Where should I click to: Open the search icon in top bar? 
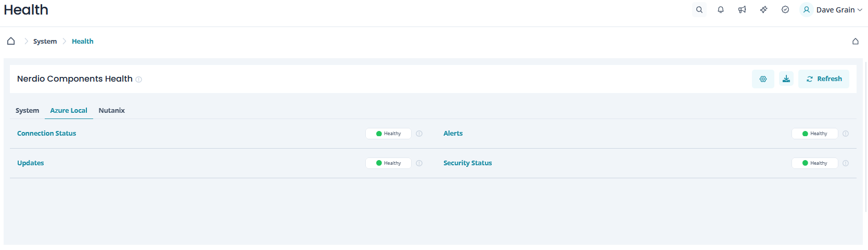click(x=699, y=10)
